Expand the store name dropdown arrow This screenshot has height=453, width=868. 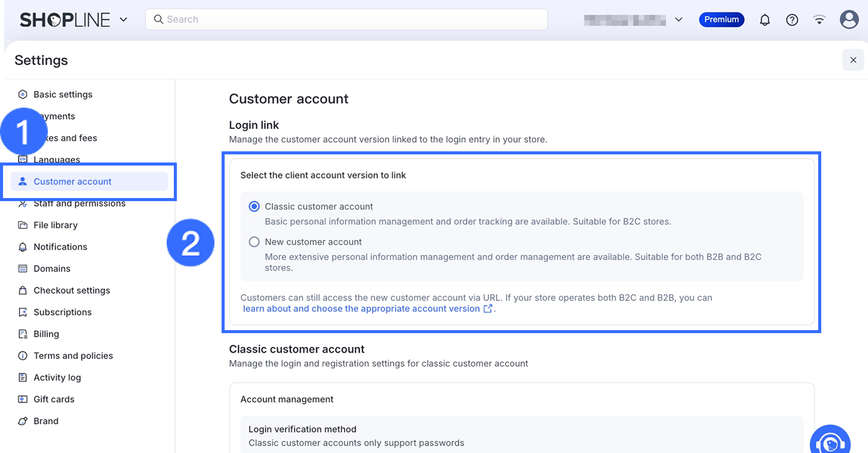(678, 20)
